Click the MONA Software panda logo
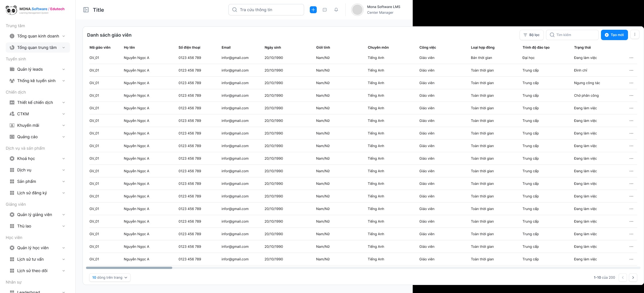 point(11,10)
